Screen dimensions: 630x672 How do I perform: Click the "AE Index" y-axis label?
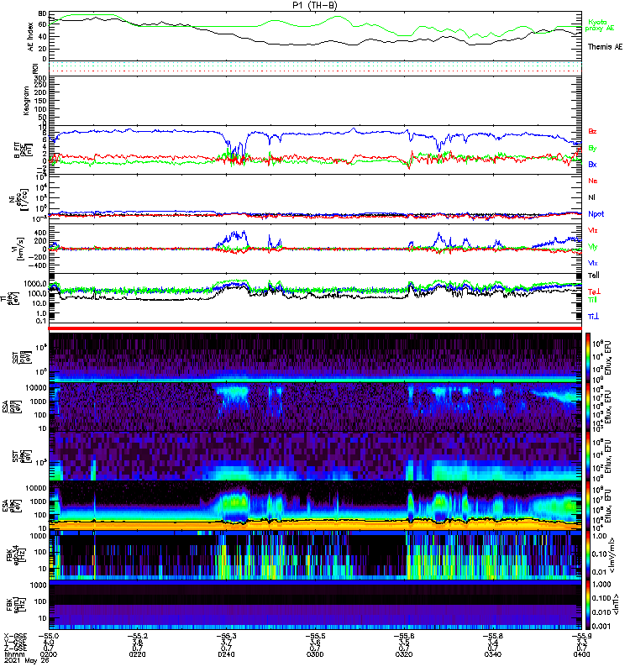pos(30,36)
